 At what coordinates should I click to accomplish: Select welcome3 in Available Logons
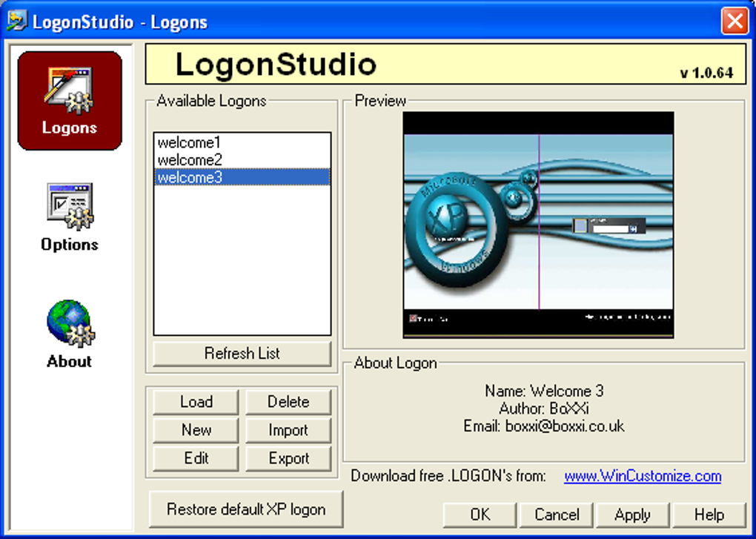point(242,177)
